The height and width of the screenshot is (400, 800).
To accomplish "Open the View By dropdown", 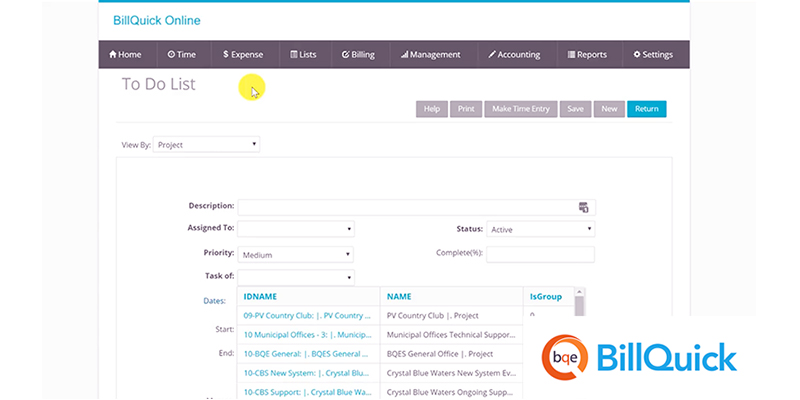I will [206, 144].
